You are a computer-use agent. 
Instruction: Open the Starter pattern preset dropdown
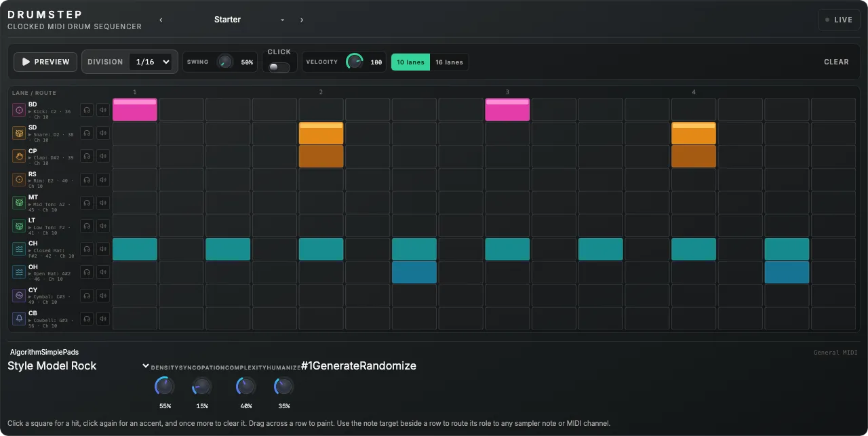point(249,20)
